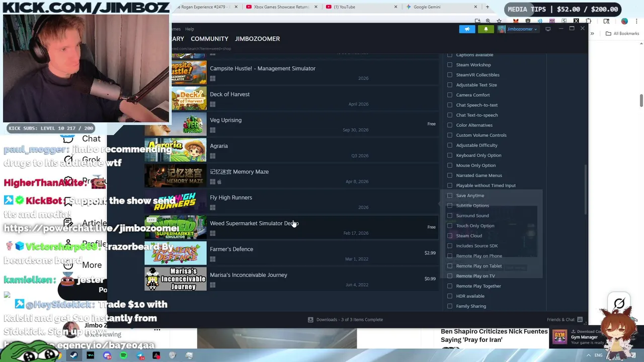Image resolution: width=644 pixels, height=362 pixels.
Task: Check Chat Text-to-speech filter
Action: pyautogui.click(x=450, y=115)
